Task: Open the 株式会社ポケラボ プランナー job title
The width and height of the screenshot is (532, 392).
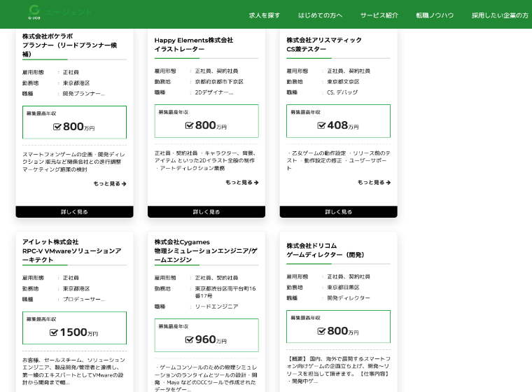Action: click(70, 45)
